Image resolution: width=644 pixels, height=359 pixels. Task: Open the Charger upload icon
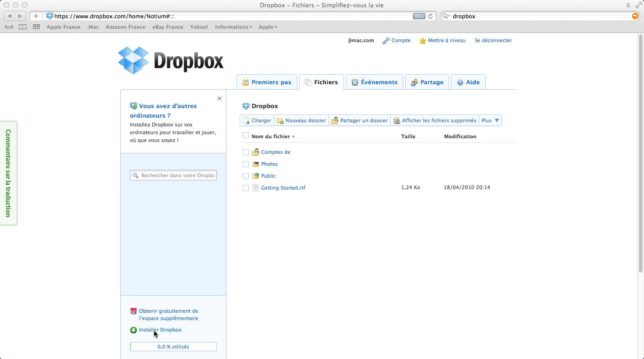pos(247,120)
